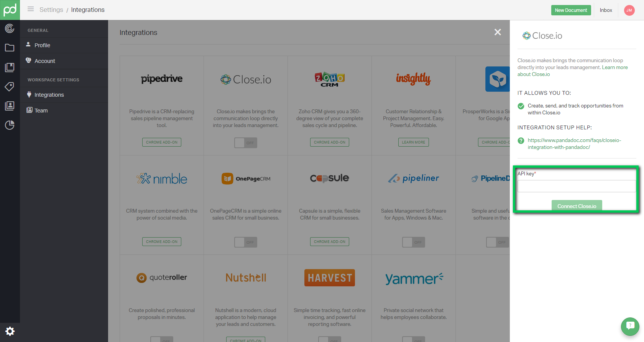The width and height of the screenshot is (644, 342).
Task: Open the catalog tag icon in sidebar
Action: tap(10, 86)
